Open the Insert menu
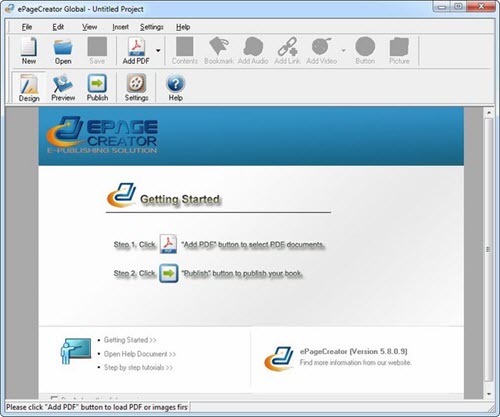 (x=120, y=27)
